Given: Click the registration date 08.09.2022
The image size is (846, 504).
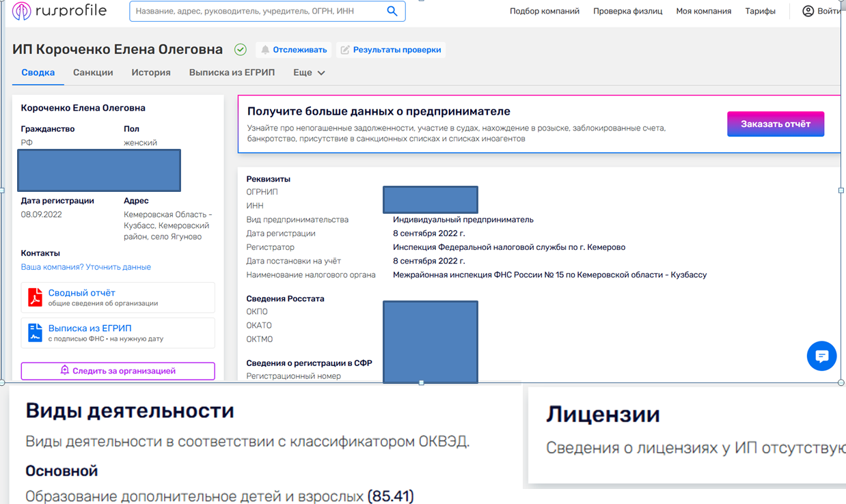Looking at the screenshot, I should click(42, 214).
